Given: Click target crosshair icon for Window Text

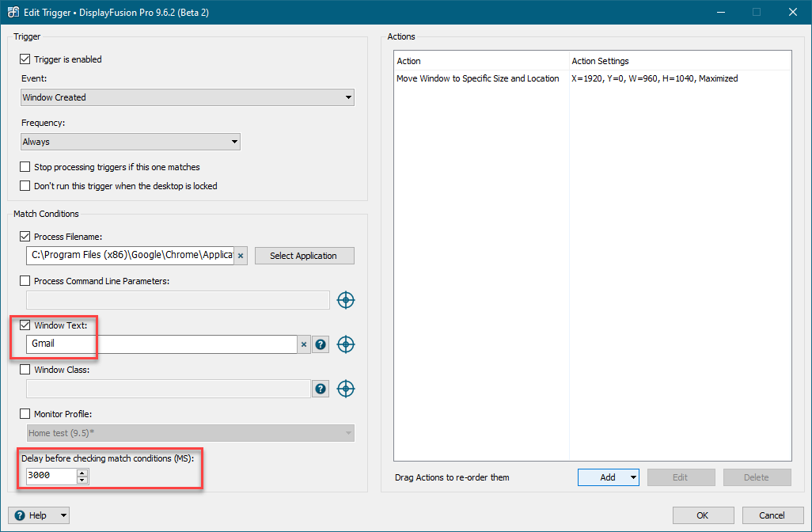Looking at the screenshot, I should 345,344.
